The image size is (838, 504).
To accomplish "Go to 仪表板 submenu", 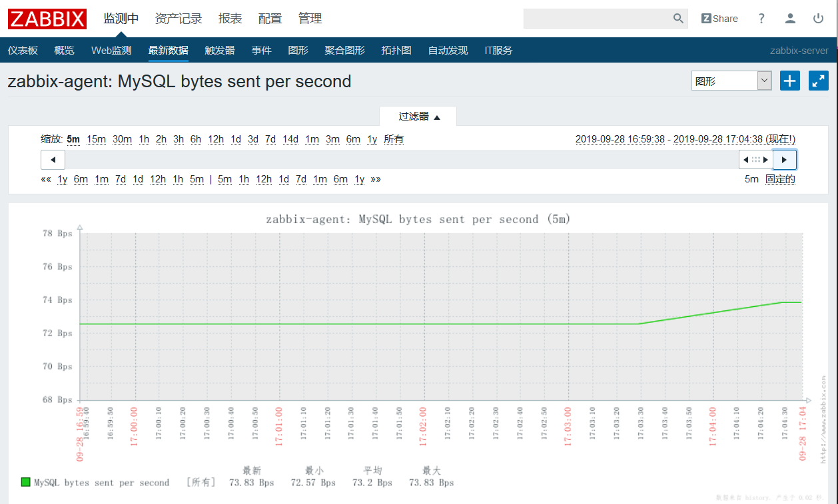I will point(23,50).
